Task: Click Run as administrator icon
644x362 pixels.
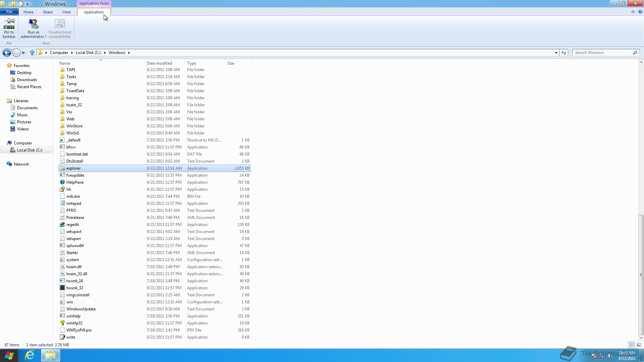Action: 34,24
